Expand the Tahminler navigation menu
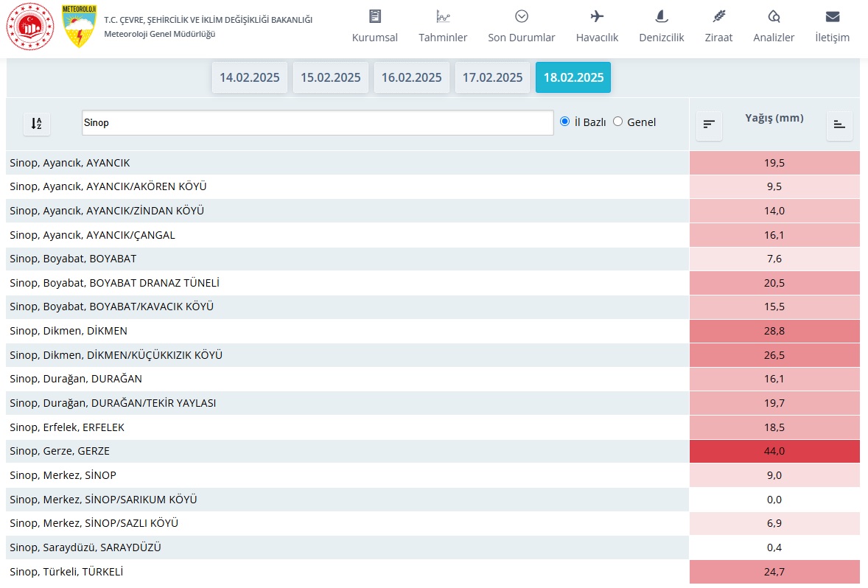This screenshot has width=868, height=588. coord(443,27)
